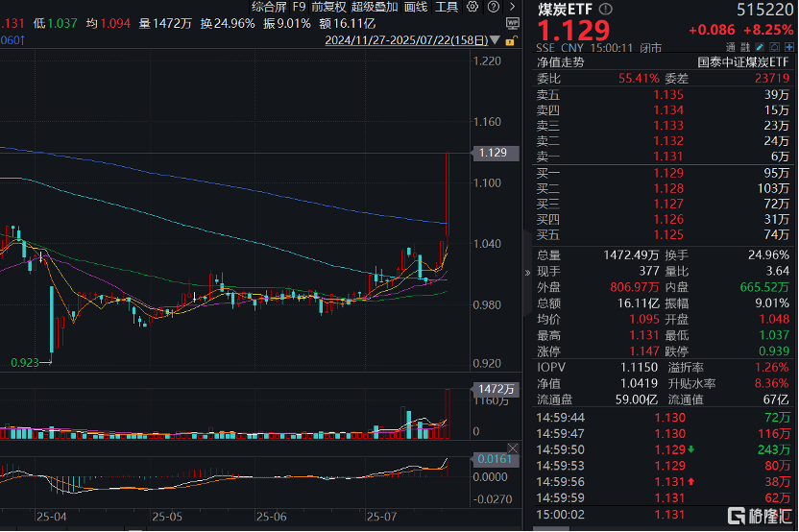This screenshot has height=532, width=799.
Task: Toggle the chart range lock icon
Action: point(511,40)
